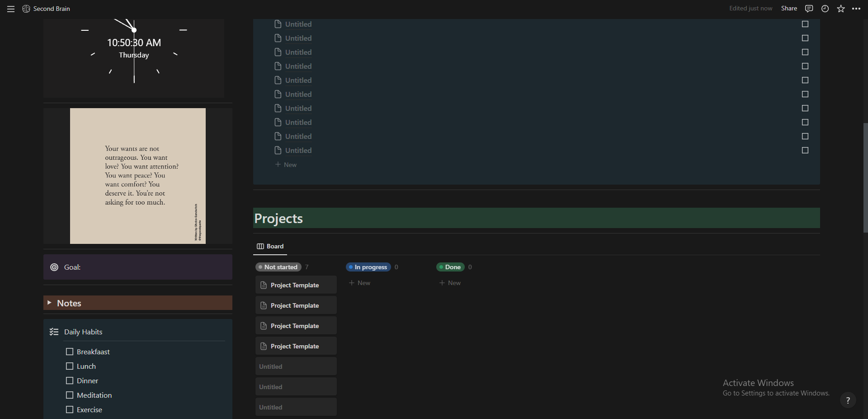Expand the Notes toggle section
Screen dimensions: 868x419
pos(49,303)
